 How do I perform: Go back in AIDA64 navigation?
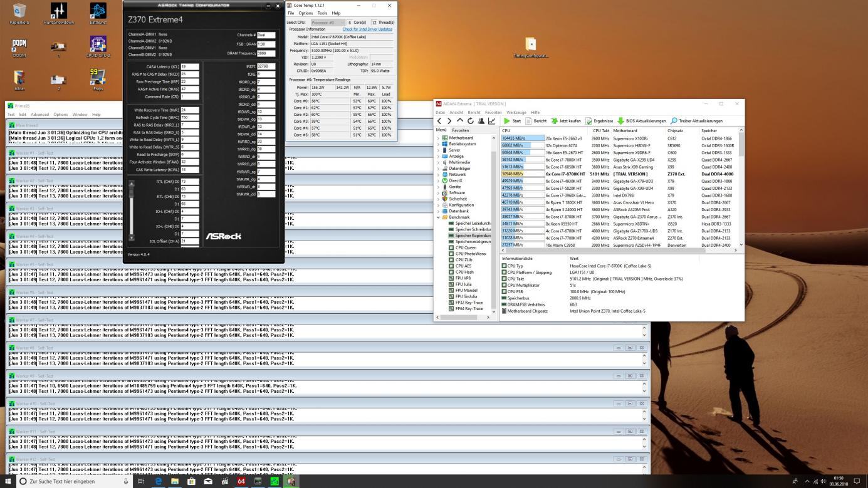click(x=439, y=121)
